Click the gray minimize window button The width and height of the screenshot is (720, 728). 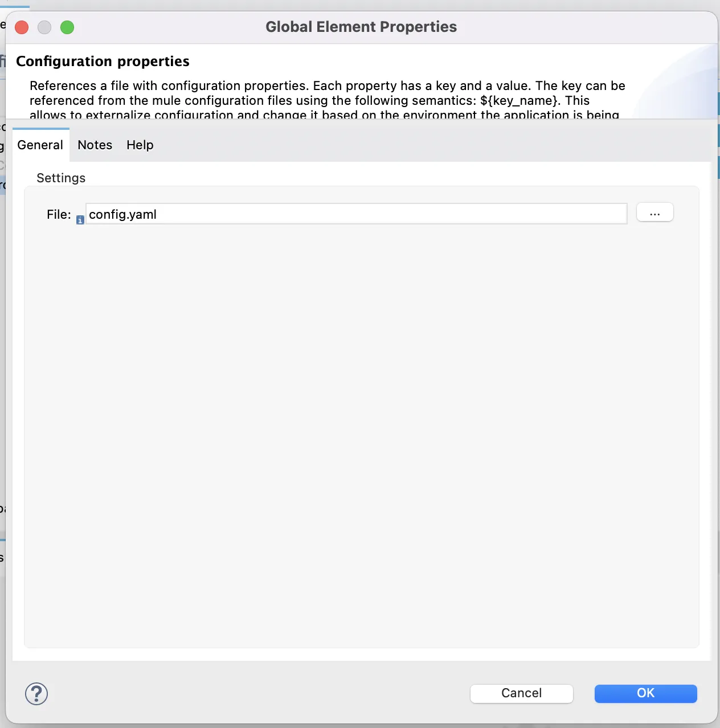click(44, 27)
